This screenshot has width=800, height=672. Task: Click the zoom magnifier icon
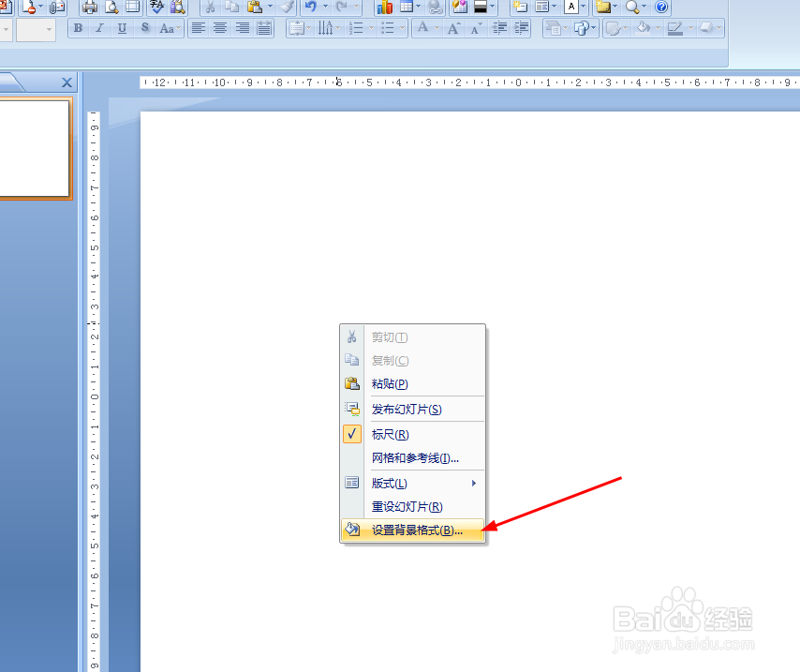pos(632,7)
